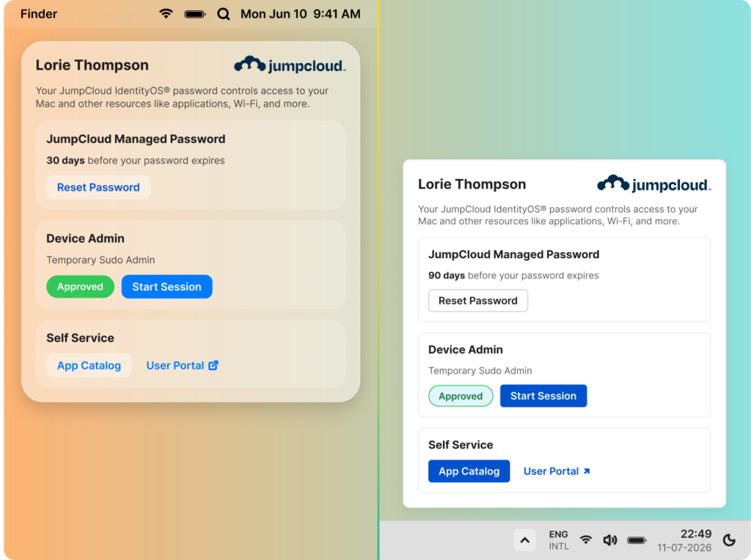Click Lorie Thompson name in Mac panel
This screenshot has height=560, width=751.
pyautogui.click(x=92, y=65)
